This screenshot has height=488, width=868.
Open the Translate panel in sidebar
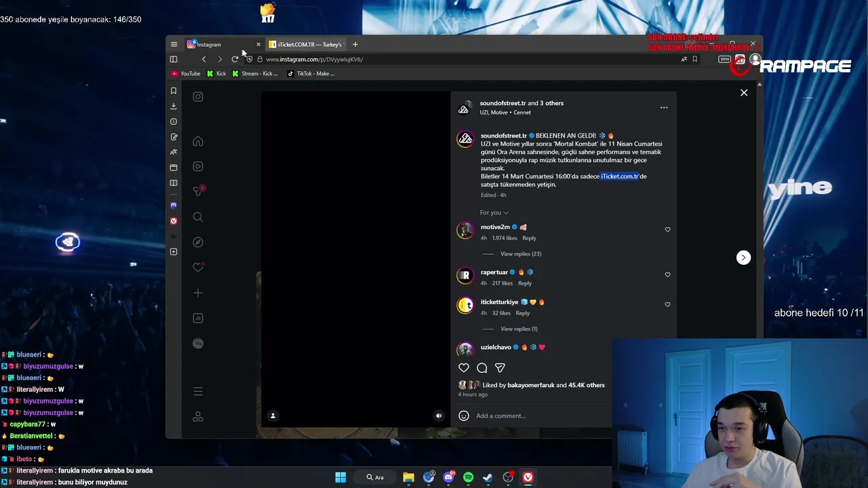point(174,152)
